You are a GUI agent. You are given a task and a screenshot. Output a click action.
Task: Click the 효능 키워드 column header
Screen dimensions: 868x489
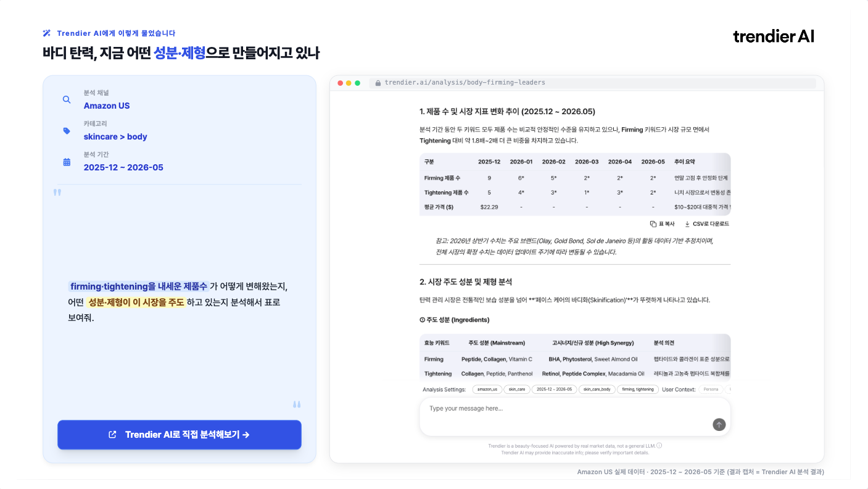[437, 343]
